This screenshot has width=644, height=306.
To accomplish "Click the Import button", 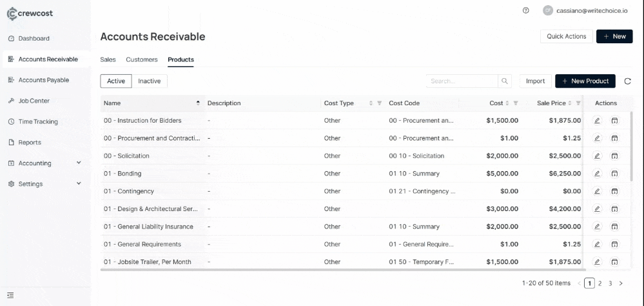I will coord(535,81).
